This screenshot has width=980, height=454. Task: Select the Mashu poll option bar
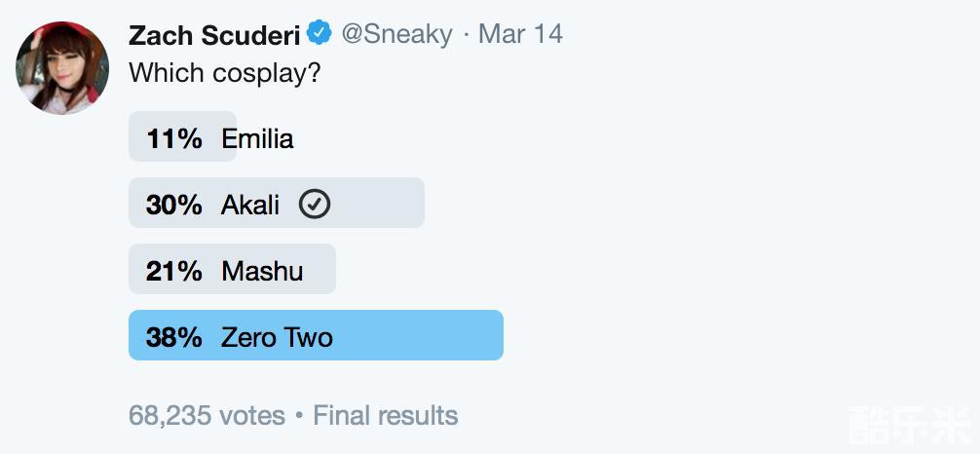(233, 269)
